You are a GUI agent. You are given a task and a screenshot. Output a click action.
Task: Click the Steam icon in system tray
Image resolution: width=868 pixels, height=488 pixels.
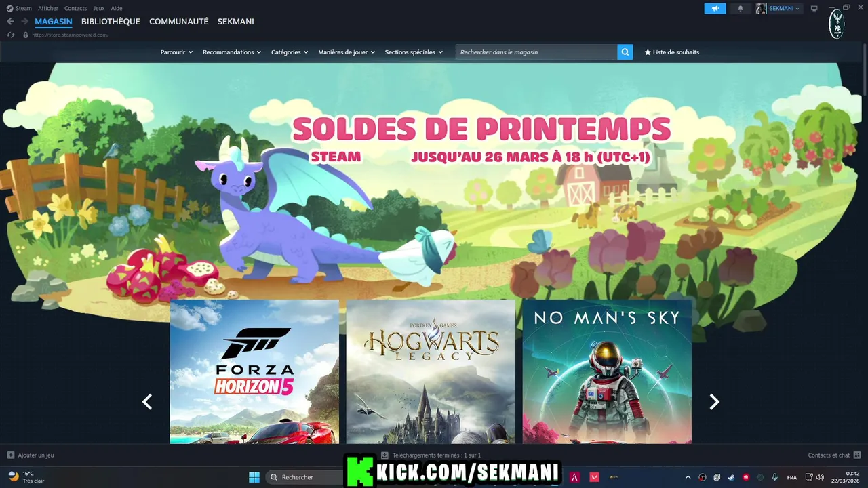coord(731,477)
